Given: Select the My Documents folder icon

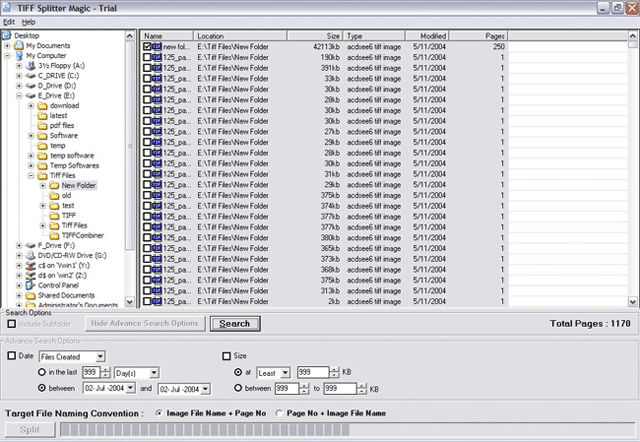Looking at the screenshot, I should (x=18, y=45).
